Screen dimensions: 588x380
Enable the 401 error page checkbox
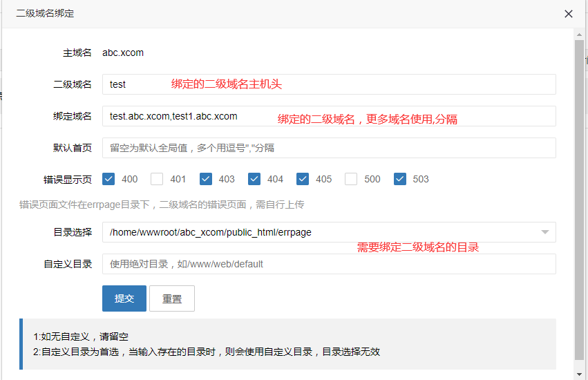157,179
